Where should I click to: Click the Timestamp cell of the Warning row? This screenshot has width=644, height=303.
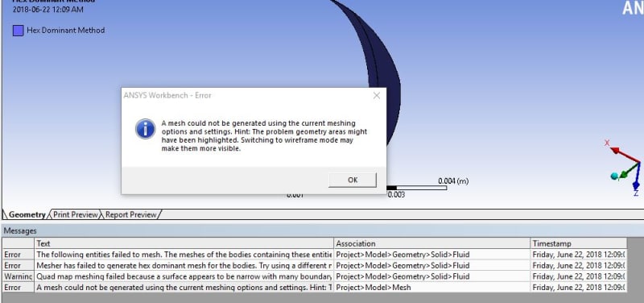pos(579,276)
